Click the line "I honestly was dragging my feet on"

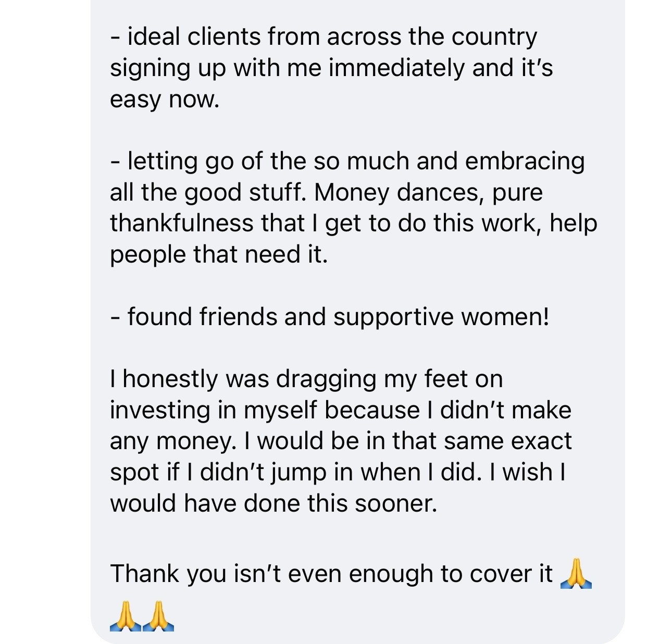[306, 379]
